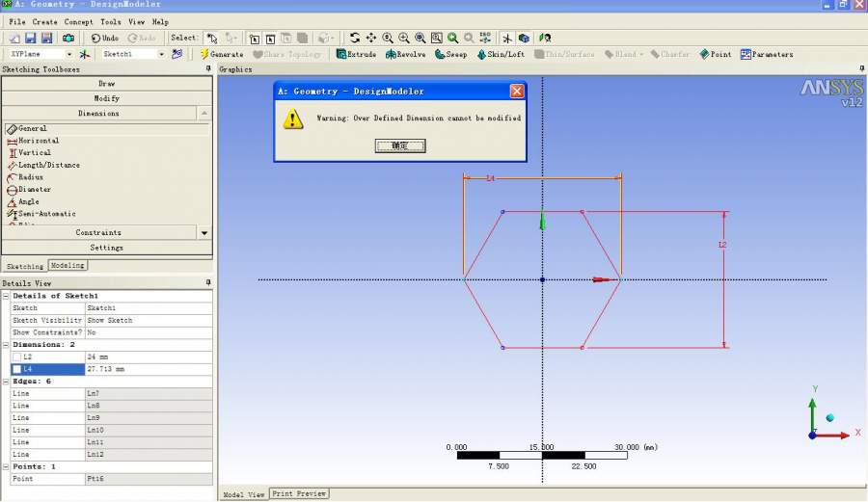Choose the Skin/Loft tool
868x502 pixels.
(500, 55)
